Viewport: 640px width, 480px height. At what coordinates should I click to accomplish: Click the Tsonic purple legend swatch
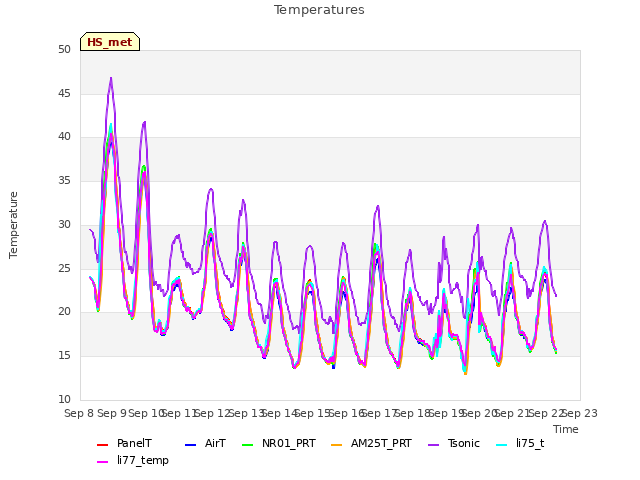pyautogui.click(x=433, y=444)
